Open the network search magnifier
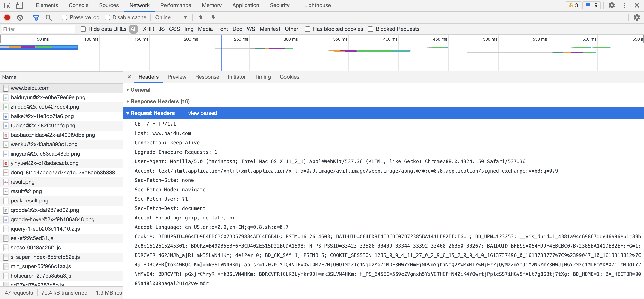Image resolution: width=644 pixels, height=299 pixels. point(49,17)
